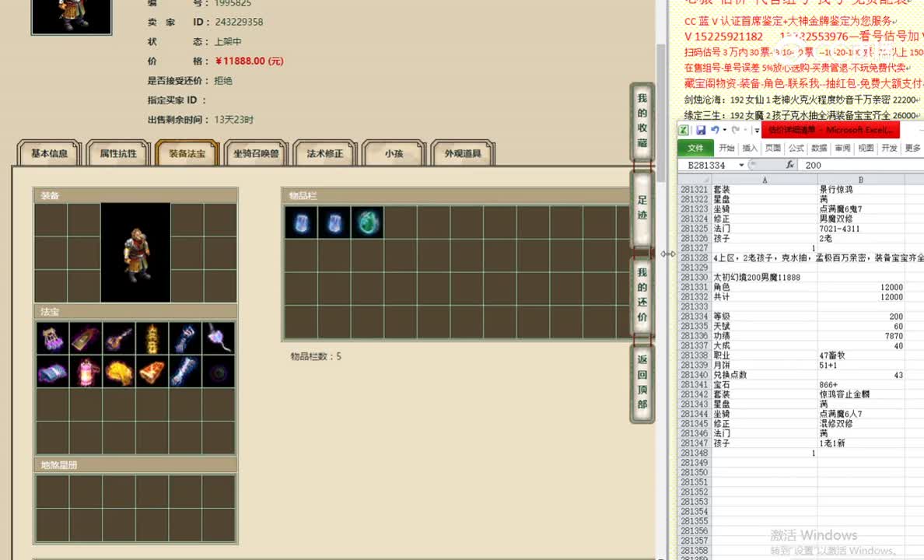Select row header 281334
The height and width of the screenshot is (560, 924).
click(x=695, y=317)
